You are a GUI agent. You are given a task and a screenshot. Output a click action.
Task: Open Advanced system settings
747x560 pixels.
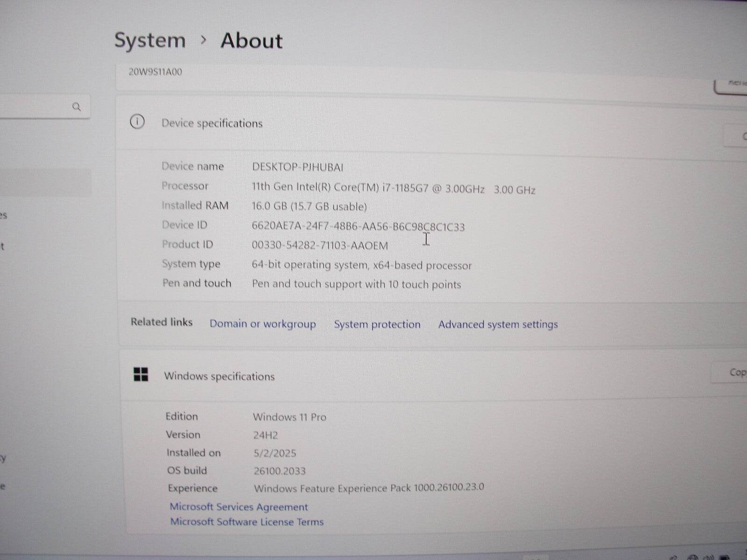(498, 324)
